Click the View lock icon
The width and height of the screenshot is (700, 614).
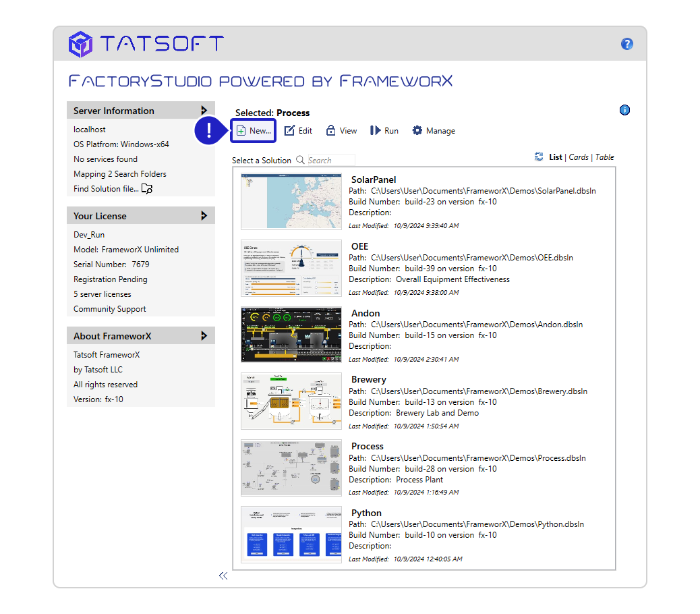[330, 130]
